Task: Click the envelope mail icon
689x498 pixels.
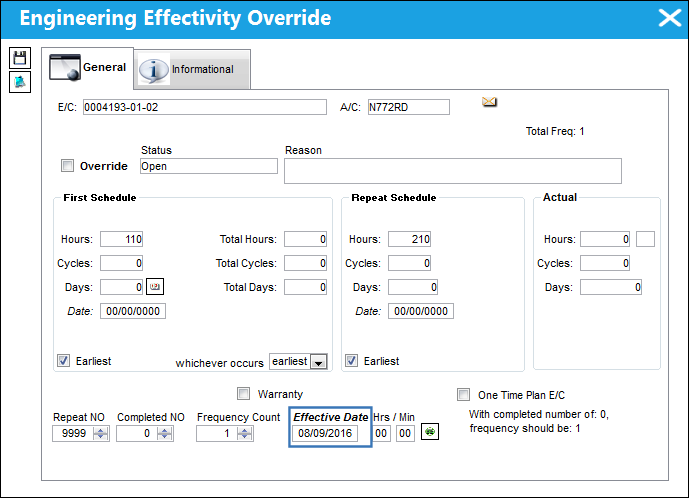Action: (x=489, y=102)
